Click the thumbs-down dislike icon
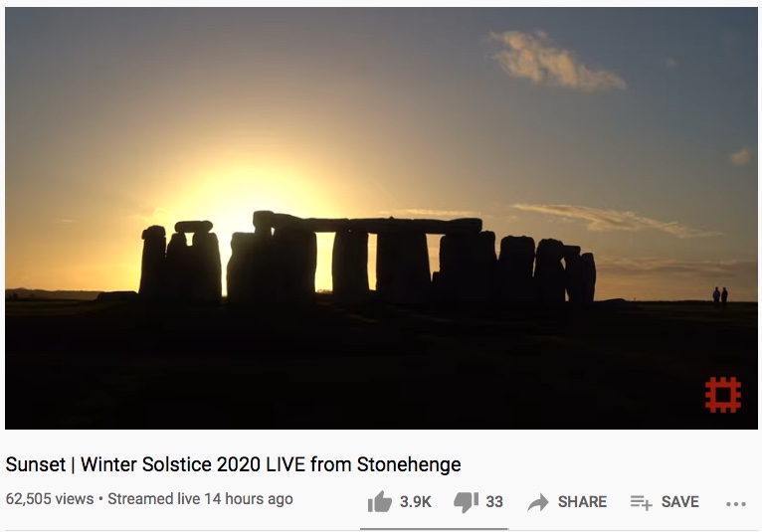762x532 pixels. click(466, 502)
